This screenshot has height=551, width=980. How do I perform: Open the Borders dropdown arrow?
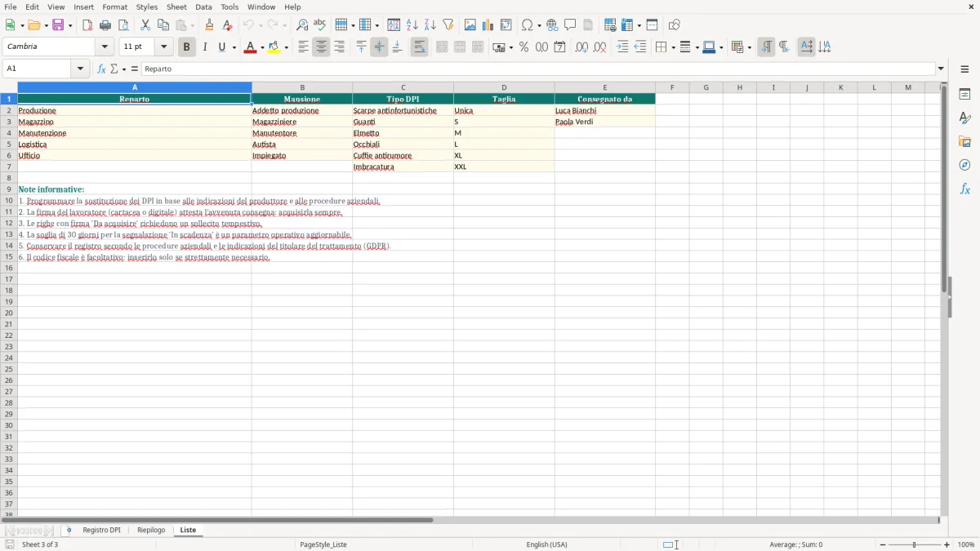[672, 47]
